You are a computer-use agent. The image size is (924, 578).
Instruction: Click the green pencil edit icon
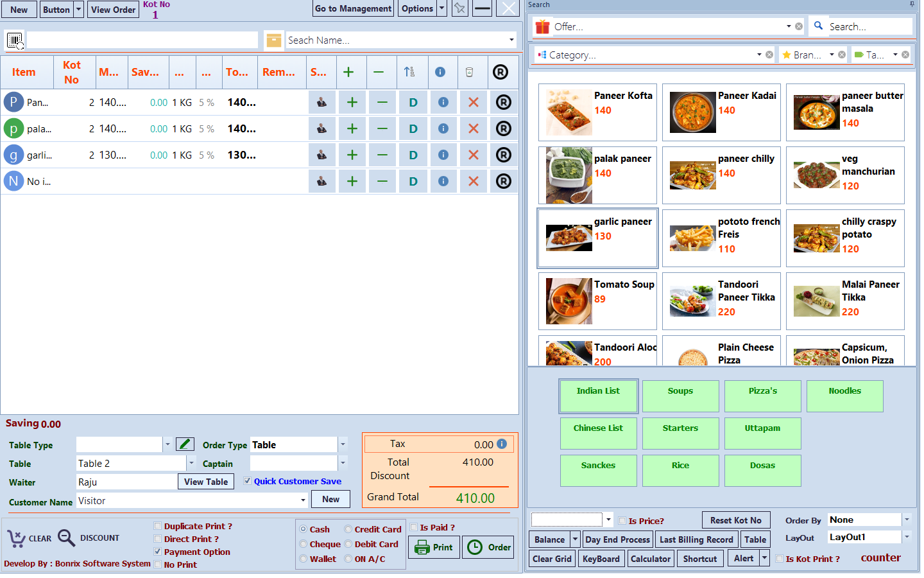pos(185,444)
